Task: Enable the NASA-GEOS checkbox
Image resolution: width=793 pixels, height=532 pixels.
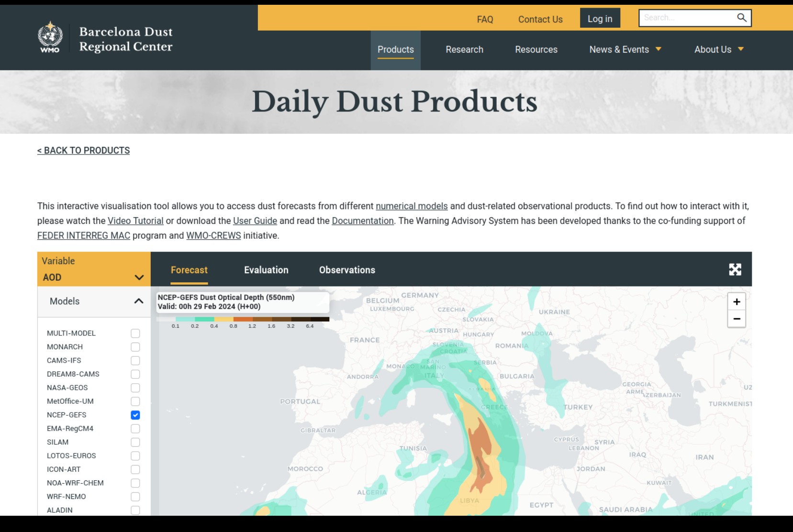Action: [135, 388]
